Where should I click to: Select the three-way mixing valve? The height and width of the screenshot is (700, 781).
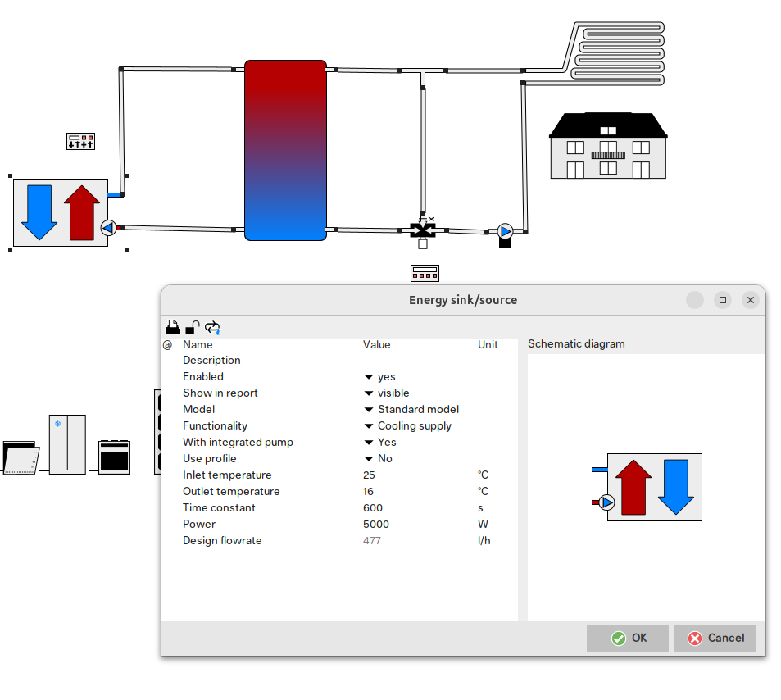pos(423,230)
